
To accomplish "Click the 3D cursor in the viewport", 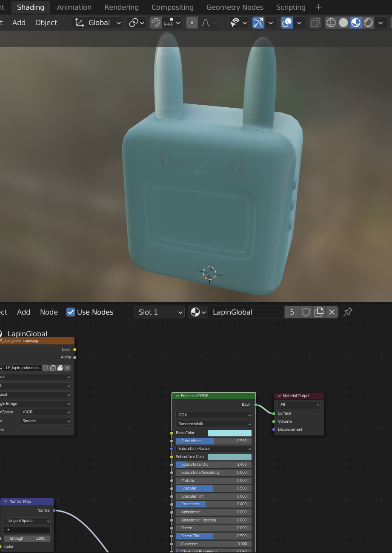I will point(209,273).
